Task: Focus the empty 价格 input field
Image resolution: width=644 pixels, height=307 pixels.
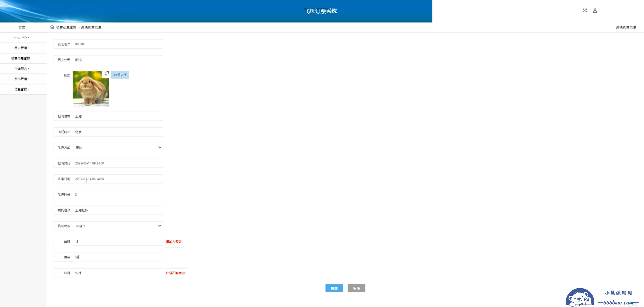Action: [118, 273]
